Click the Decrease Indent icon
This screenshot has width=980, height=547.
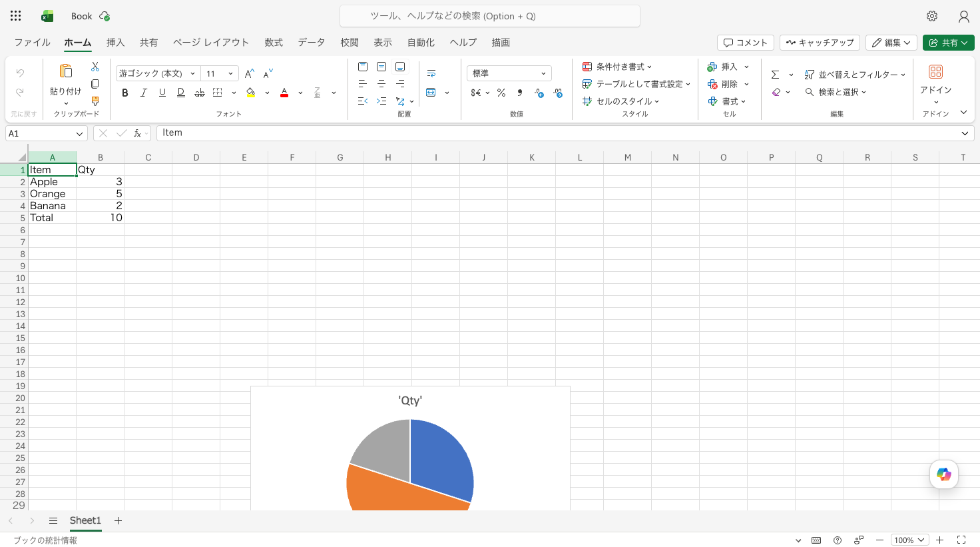[363, 101]
